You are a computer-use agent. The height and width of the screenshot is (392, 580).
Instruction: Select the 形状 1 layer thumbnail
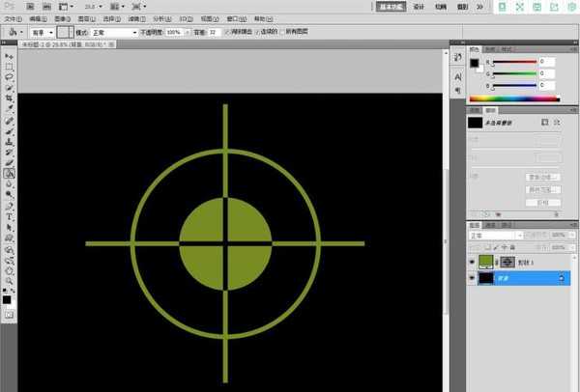click(x=486, y=262)
